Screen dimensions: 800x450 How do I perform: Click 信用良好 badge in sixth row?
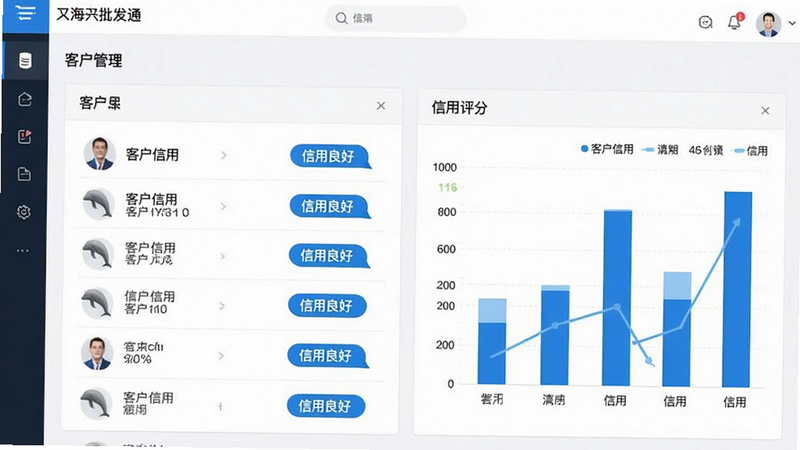326,406
